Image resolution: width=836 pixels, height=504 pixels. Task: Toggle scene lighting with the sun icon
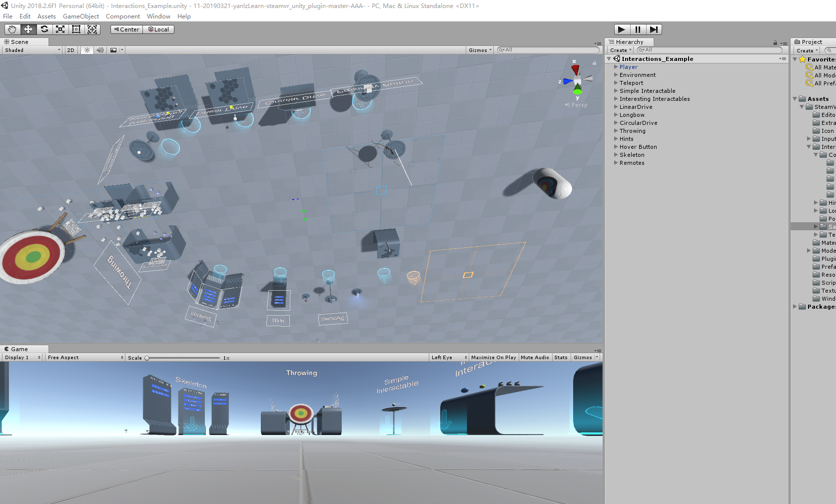pos(87,50)
